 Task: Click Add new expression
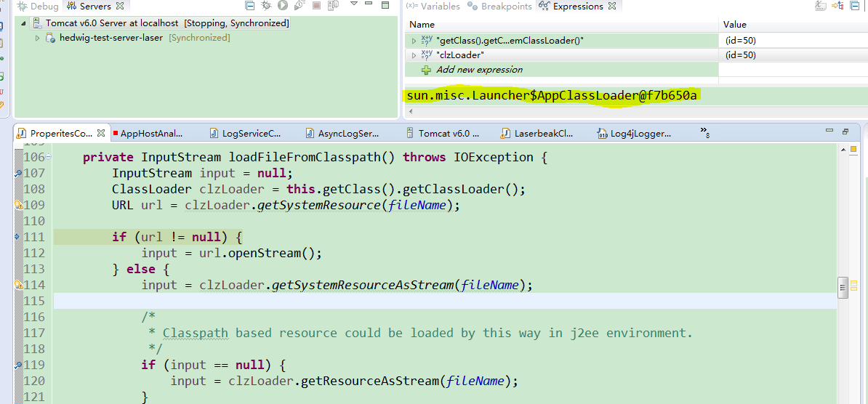tap(479, 70)
